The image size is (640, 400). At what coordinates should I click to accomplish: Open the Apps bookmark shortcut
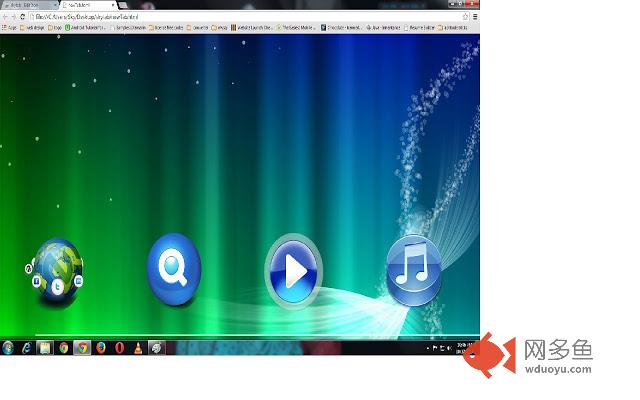(9, 28)
